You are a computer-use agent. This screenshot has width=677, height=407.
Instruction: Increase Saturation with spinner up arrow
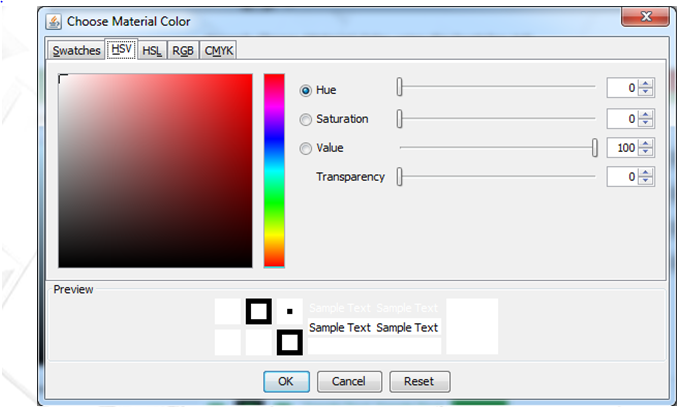[x=645, y=114]
